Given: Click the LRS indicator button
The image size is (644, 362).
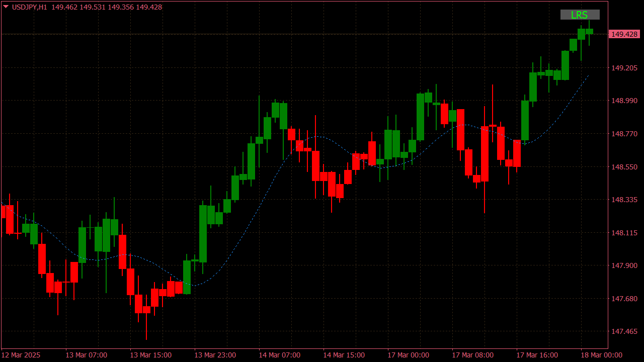Looking at the screenshot, I should point(580,15).
